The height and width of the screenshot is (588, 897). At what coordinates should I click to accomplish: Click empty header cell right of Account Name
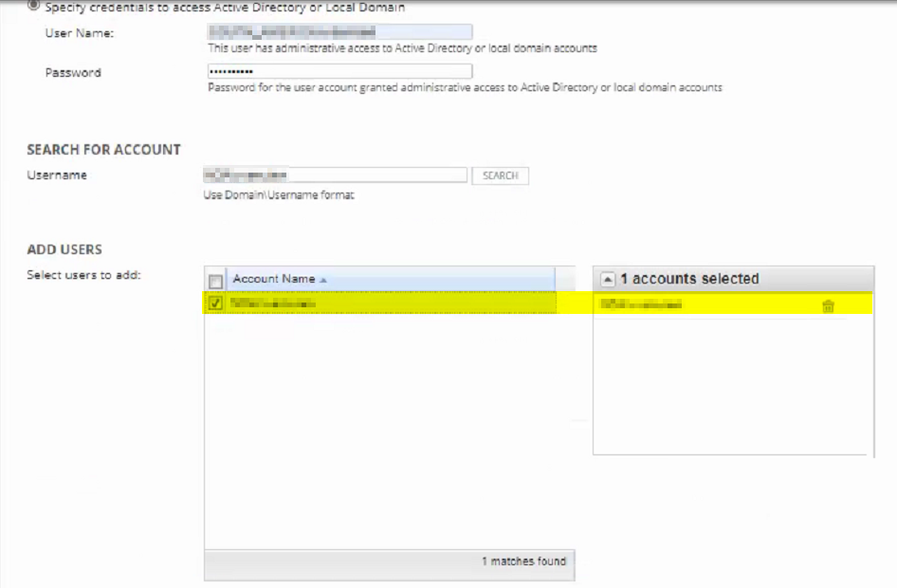point(564,279)
